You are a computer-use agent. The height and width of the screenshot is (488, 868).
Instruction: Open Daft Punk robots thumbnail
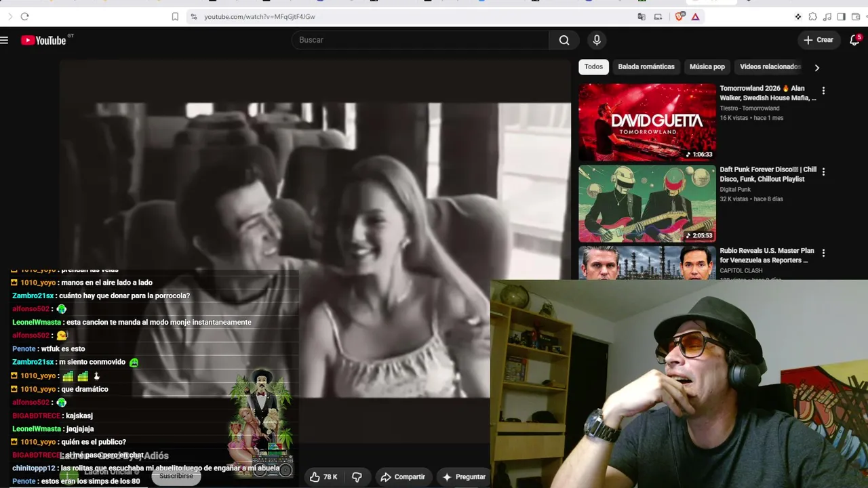point(647,203)
